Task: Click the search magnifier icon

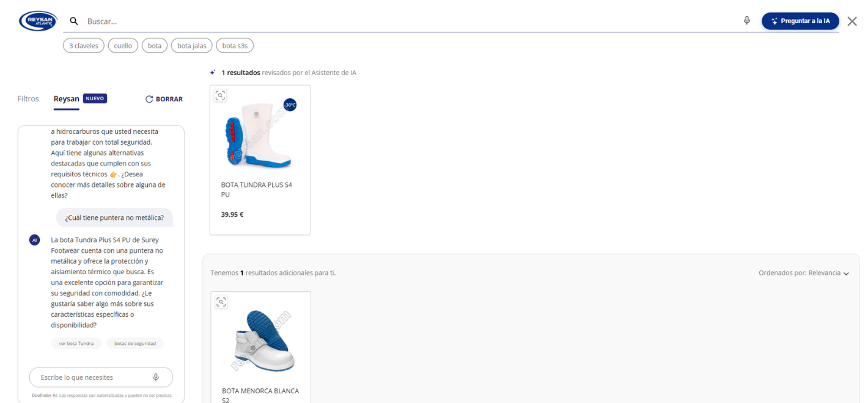Action: [74, 21]
